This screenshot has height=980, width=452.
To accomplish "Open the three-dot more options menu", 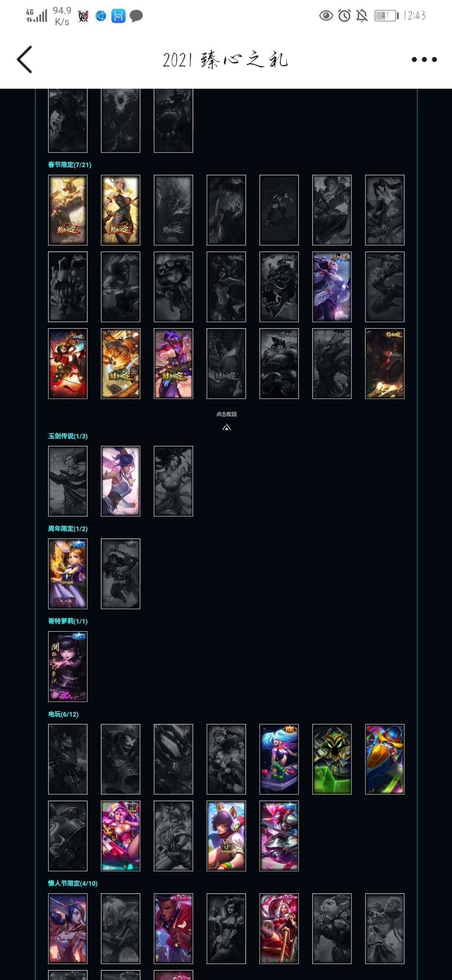I will click(x=424, y=59).
